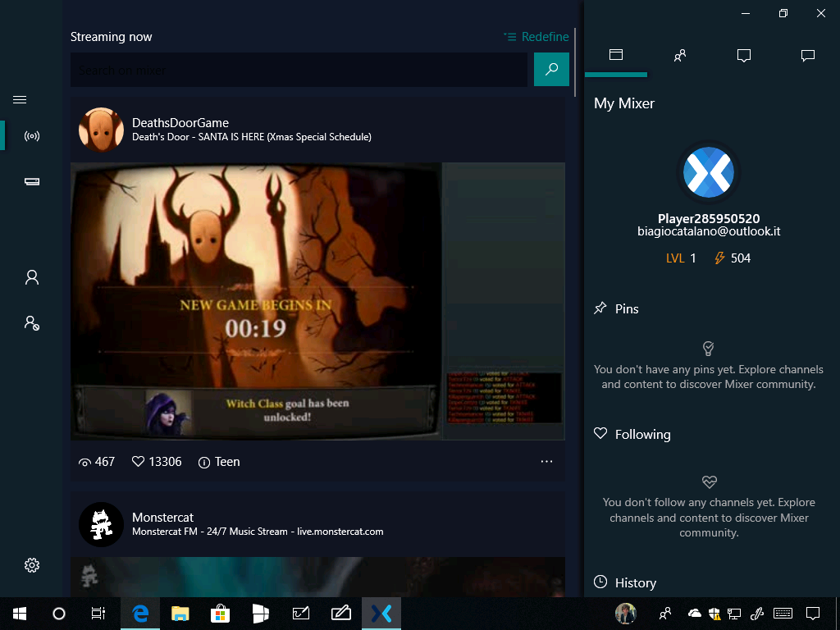840x630 pixels.
Task: Open the blocked user icon in sidebar
Action: click(x=32, y=322)
